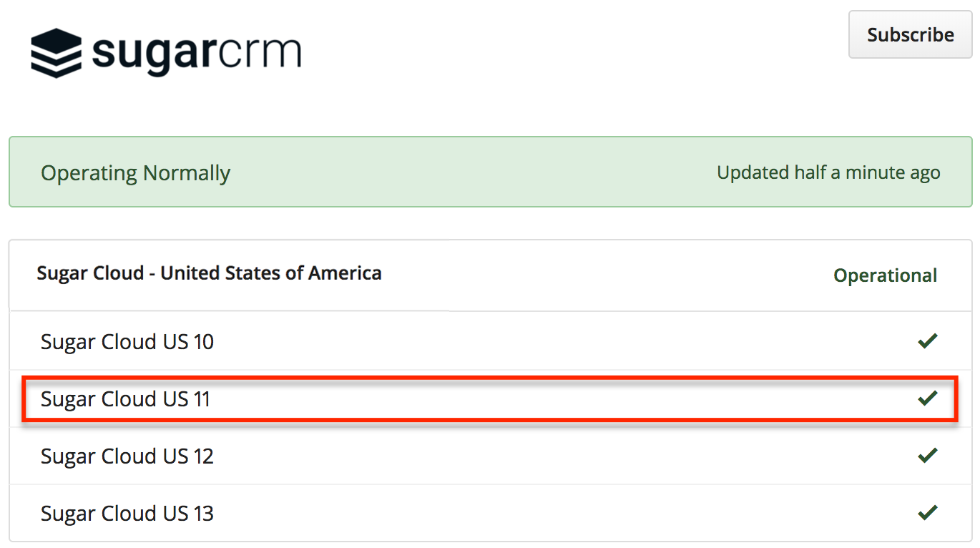Click the SugarCRM stacked layers logo icon

click(56, 53)
